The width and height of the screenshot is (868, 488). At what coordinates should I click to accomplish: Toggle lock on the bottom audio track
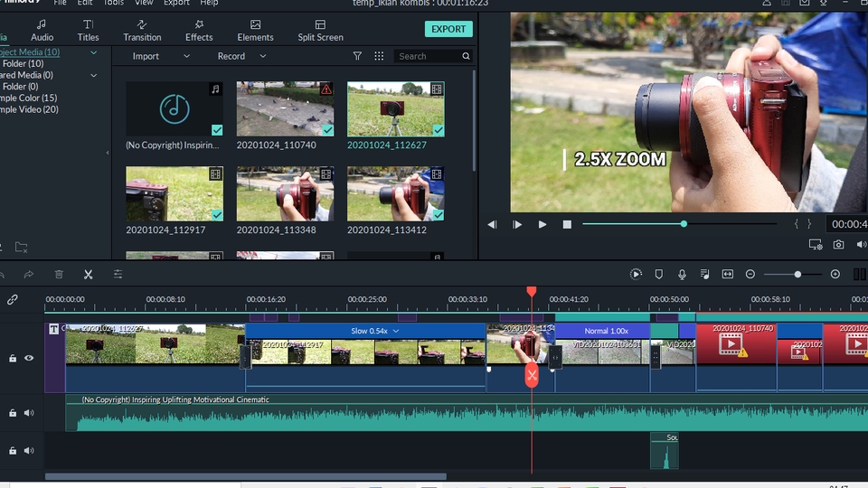pos(12,450)
